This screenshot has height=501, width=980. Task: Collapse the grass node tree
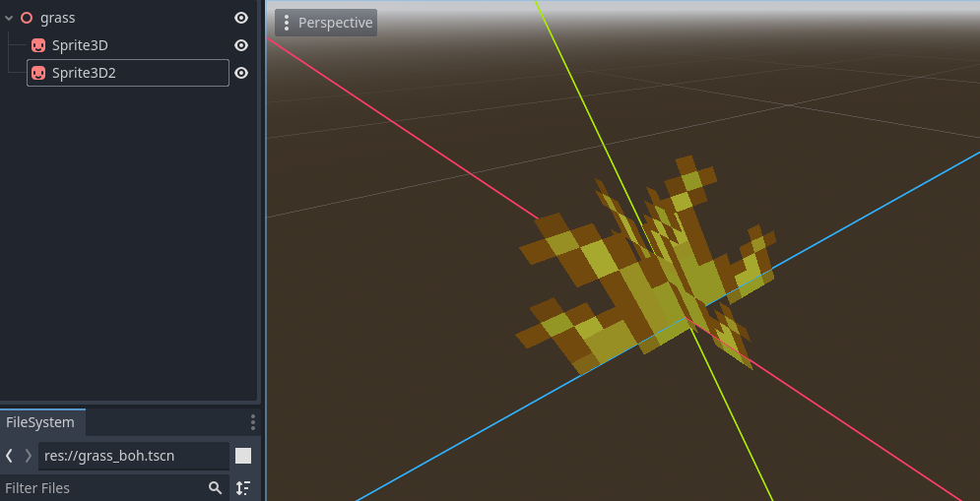coord(9,18)
